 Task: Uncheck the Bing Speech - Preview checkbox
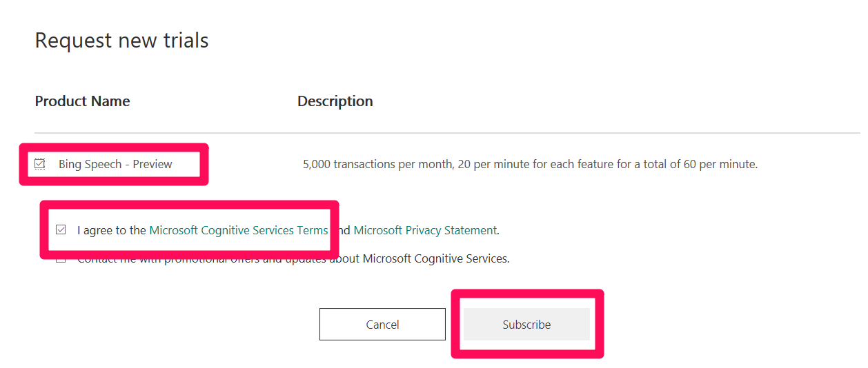tap(40, 164)
